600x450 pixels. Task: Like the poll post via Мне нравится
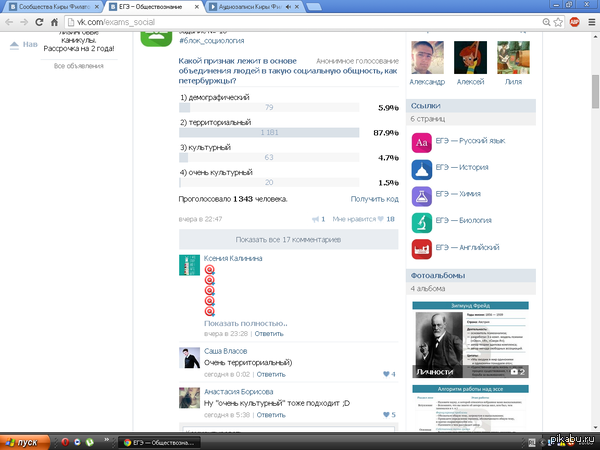coord(363,219)
